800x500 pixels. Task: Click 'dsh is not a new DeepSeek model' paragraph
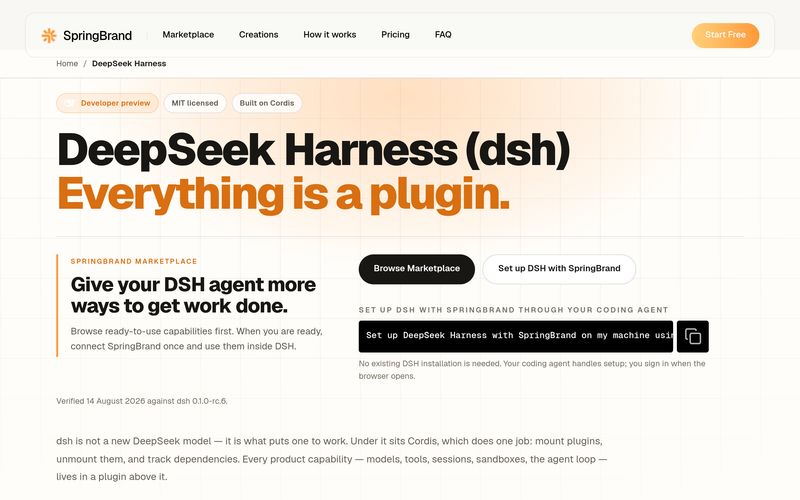point(332,459)
